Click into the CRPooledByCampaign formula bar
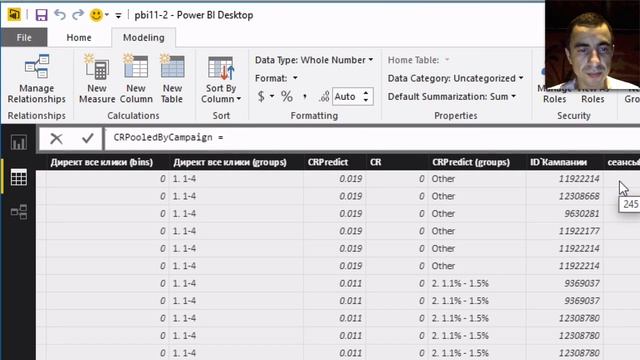The height and width of the screenshot is (360, 640). 371,138
